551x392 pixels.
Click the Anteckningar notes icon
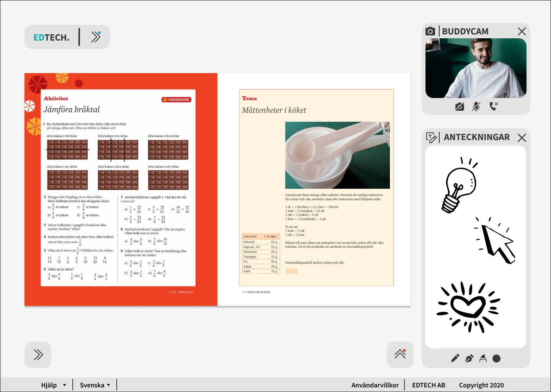[432, 137]
